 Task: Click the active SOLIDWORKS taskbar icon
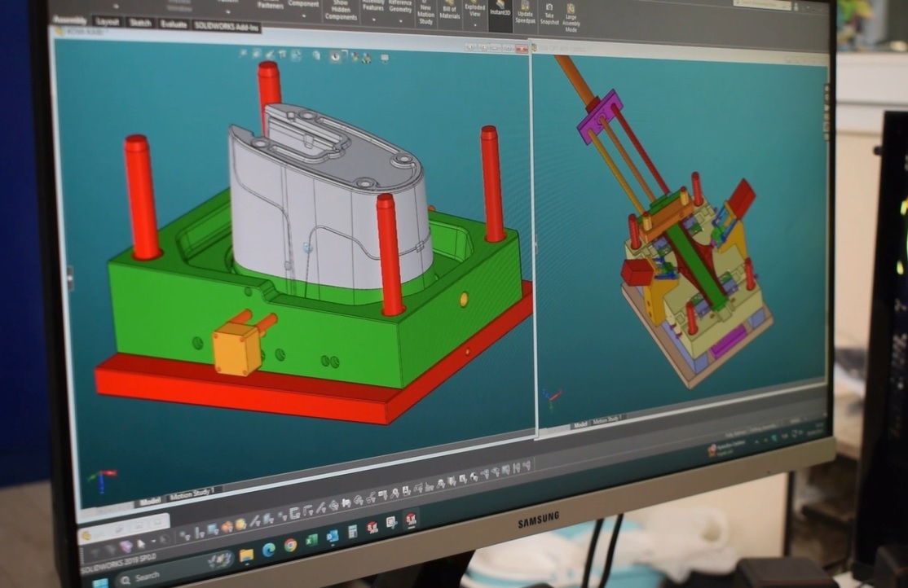[411, 519]
